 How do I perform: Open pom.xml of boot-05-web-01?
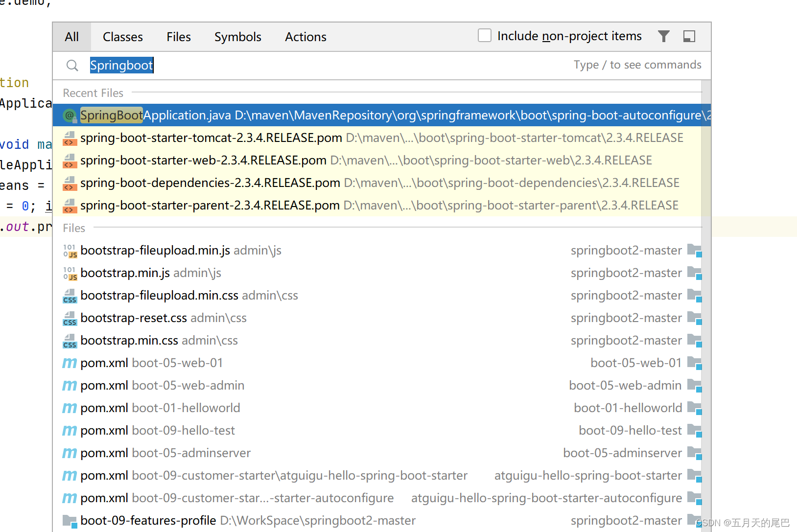pos(376,363)
